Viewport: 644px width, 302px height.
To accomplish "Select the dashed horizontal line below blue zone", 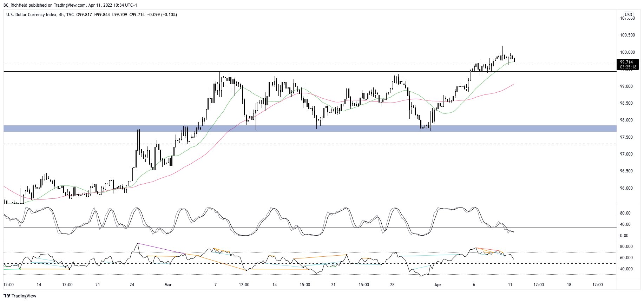I will 316,144.
